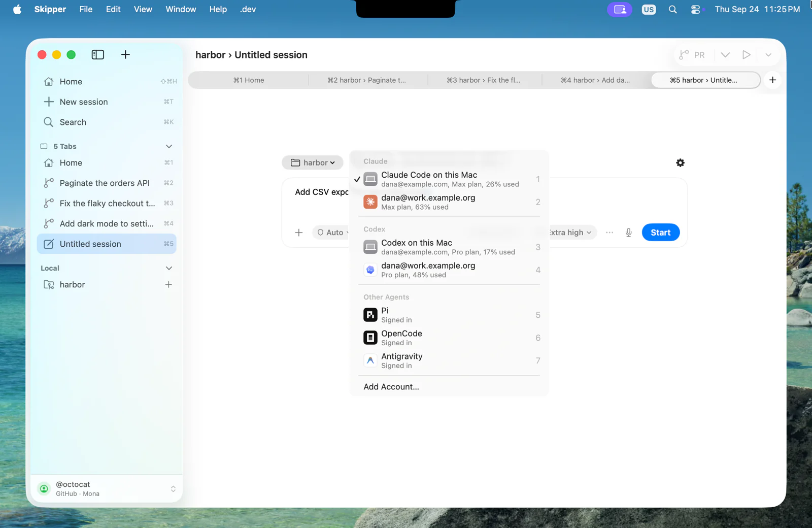Screen dimensions: 812x528
Task: Open the File menu
Action: 86,9
